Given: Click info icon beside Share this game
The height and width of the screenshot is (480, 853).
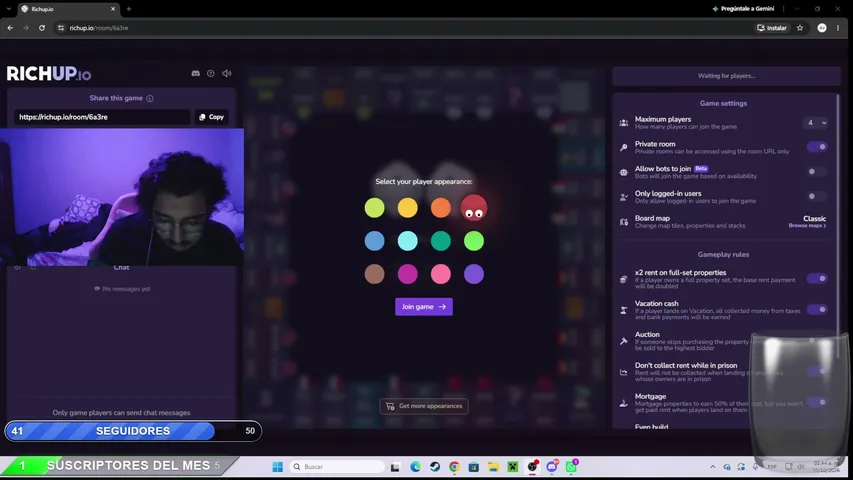Looking at the screenshot, I should point(150,99).
